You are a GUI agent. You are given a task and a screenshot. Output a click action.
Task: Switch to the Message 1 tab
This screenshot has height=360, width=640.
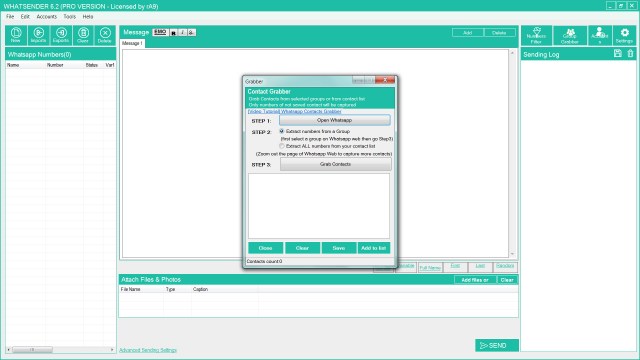[132, 43]
